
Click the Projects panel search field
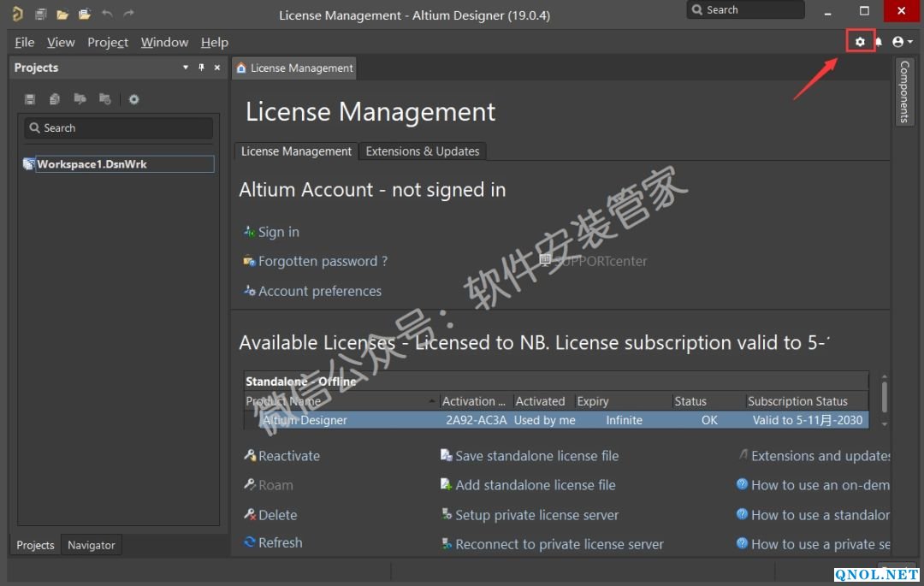[x=118, y=128]
